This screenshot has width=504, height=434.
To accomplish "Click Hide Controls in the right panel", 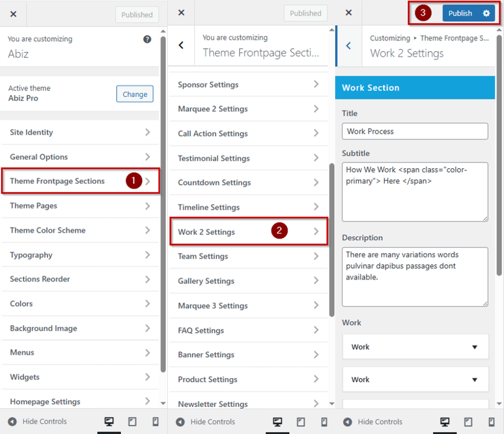I will [374, 422].
